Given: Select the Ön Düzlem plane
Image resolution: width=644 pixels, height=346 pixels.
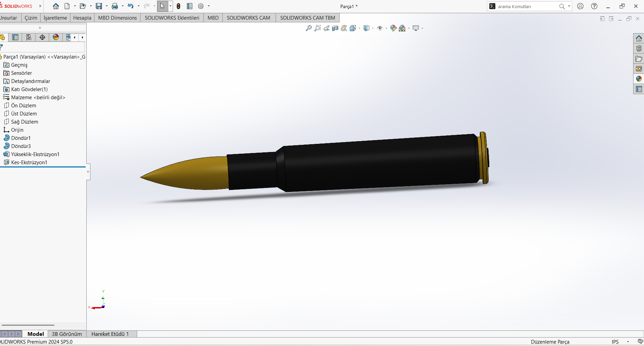Looking at the screenshot, I should tap(24, 105).
